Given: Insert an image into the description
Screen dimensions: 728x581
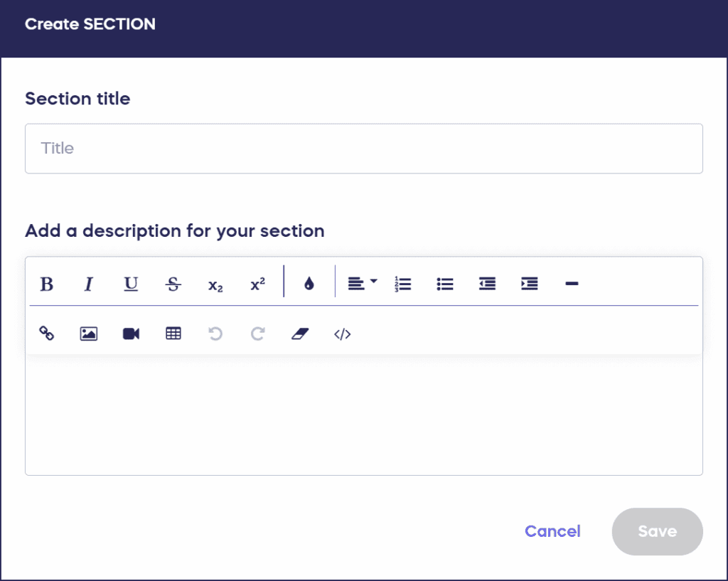Looking at the screenshot, I should [88, 334].
